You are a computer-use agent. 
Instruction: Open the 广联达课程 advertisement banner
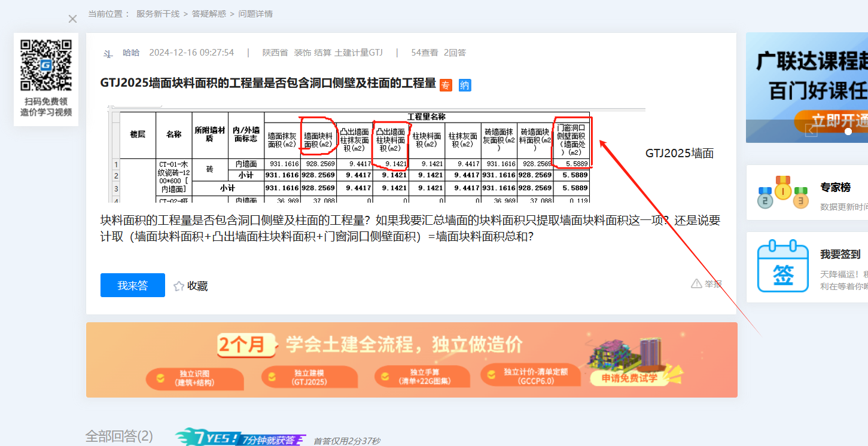tap(807, 87)
